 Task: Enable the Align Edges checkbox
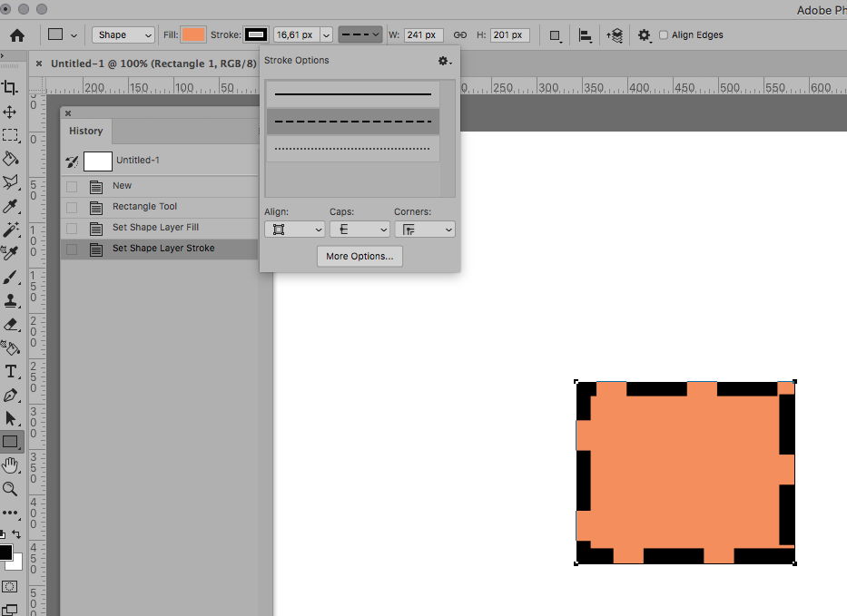point(664,35)
